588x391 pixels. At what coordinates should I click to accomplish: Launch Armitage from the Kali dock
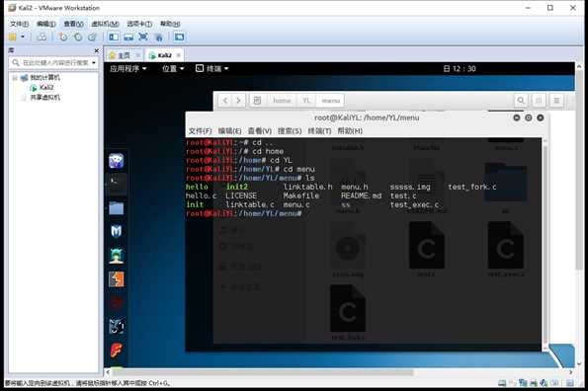(x=117, y=256)
